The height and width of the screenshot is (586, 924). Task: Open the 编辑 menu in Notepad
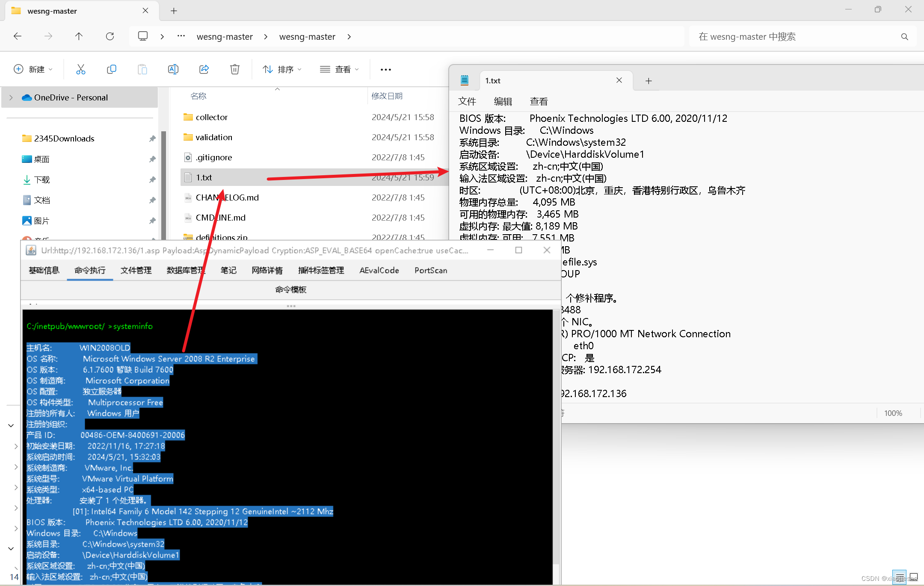click(503, 101)
